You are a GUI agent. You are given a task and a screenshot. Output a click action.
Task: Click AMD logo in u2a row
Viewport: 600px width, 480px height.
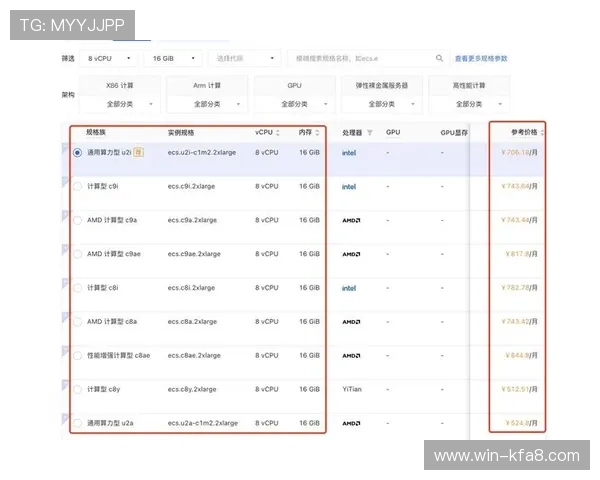point(351,423)
